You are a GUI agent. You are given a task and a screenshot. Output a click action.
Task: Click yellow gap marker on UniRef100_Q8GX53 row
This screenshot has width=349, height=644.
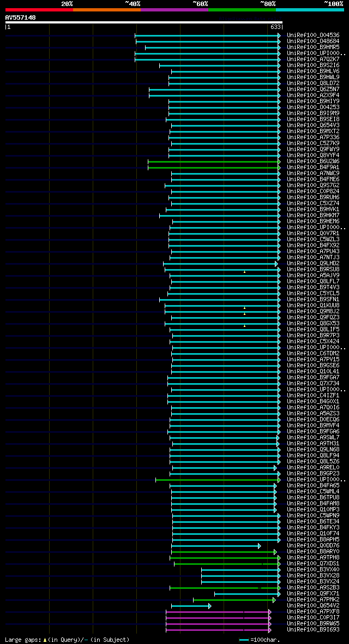coord(244,326)
